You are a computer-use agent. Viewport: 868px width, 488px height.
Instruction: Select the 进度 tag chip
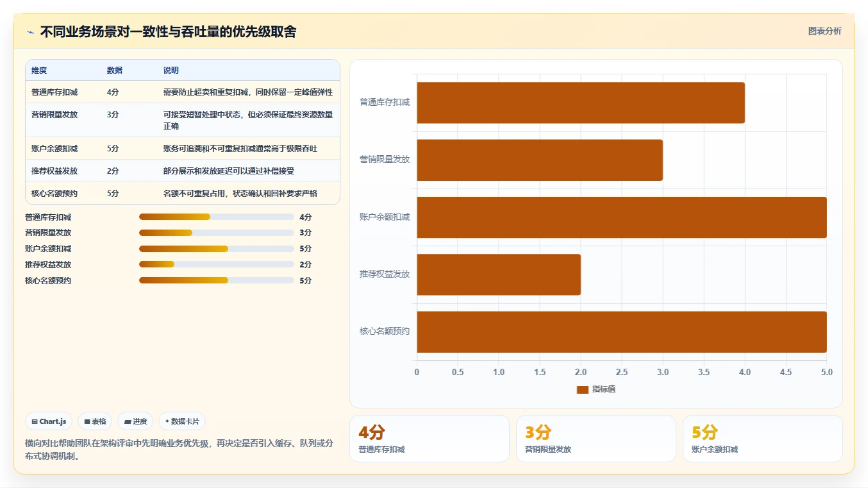(135, 421)
